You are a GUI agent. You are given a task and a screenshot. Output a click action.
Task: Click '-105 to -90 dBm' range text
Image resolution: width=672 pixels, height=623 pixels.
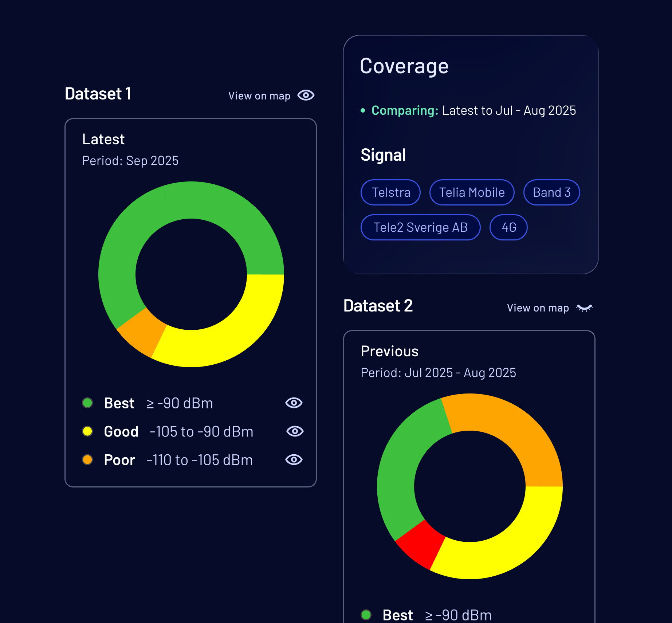[201, 432]
